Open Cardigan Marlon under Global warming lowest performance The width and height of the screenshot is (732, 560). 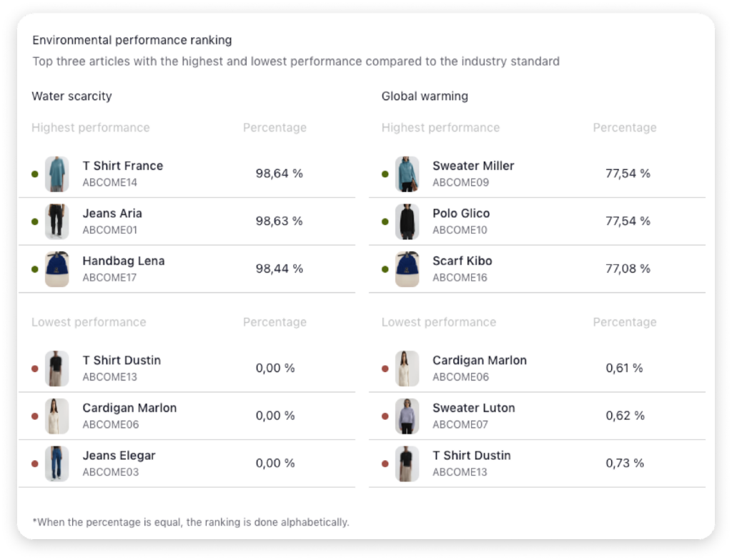pyautogui.click(x=537, y=369)
